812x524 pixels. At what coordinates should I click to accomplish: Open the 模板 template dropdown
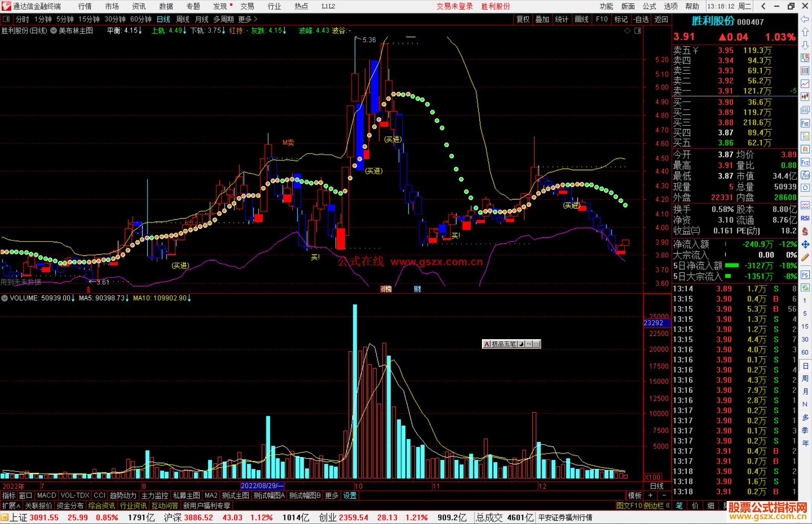635,495
